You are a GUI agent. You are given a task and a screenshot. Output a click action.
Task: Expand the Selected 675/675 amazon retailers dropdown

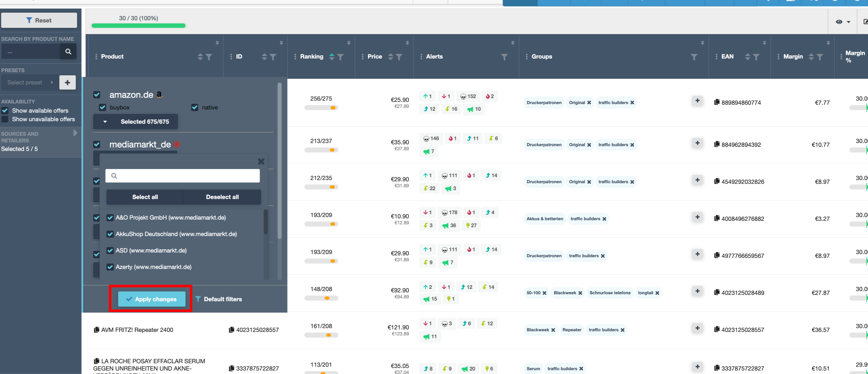135,122
